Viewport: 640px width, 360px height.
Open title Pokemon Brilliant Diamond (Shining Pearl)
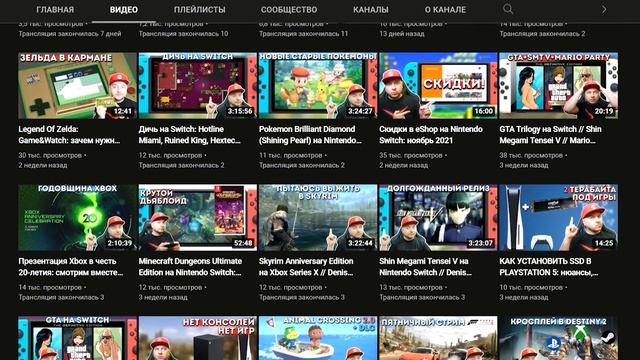tap(310, 135)
